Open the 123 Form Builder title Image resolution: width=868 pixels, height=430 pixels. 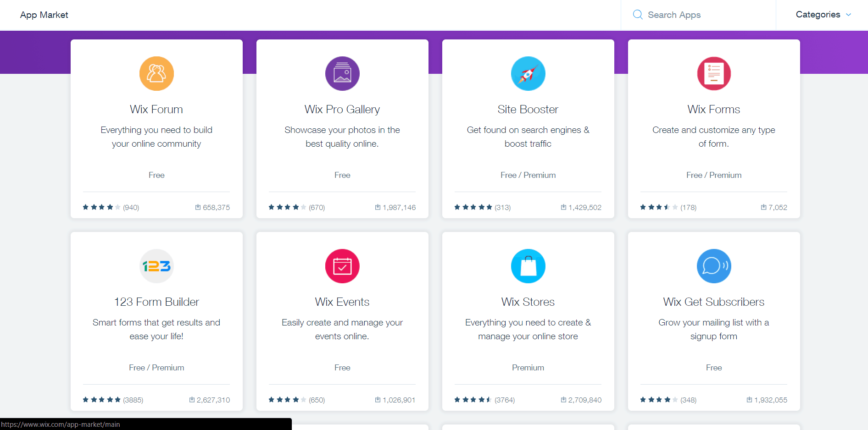pos(156,302)
